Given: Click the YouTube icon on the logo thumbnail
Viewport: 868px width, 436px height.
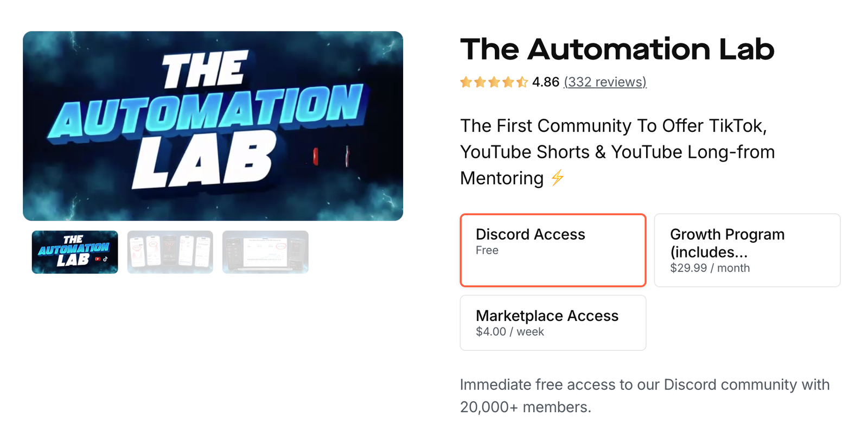Looking at the screenshot, I should point(98,259).
